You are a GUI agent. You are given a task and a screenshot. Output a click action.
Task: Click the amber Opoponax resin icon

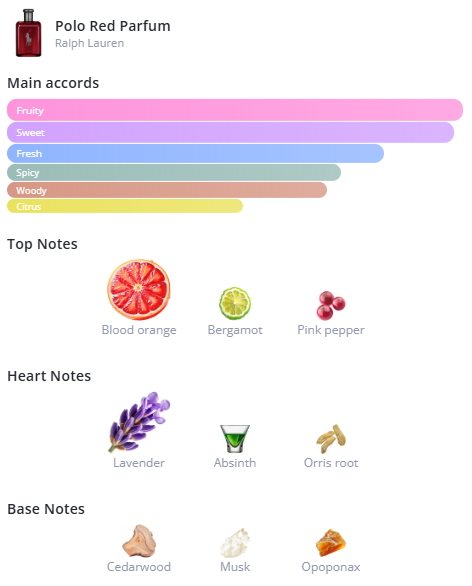331,543
